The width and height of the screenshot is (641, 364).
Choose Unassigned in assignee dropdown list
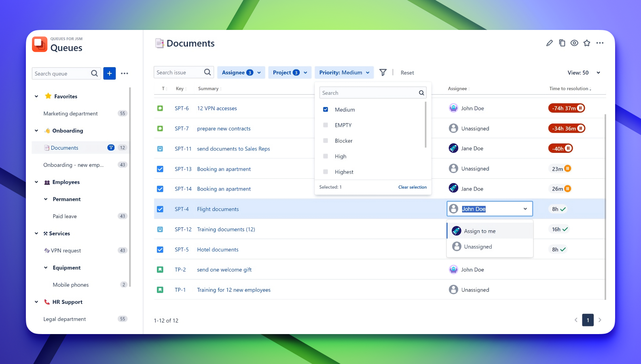(478, 247)
